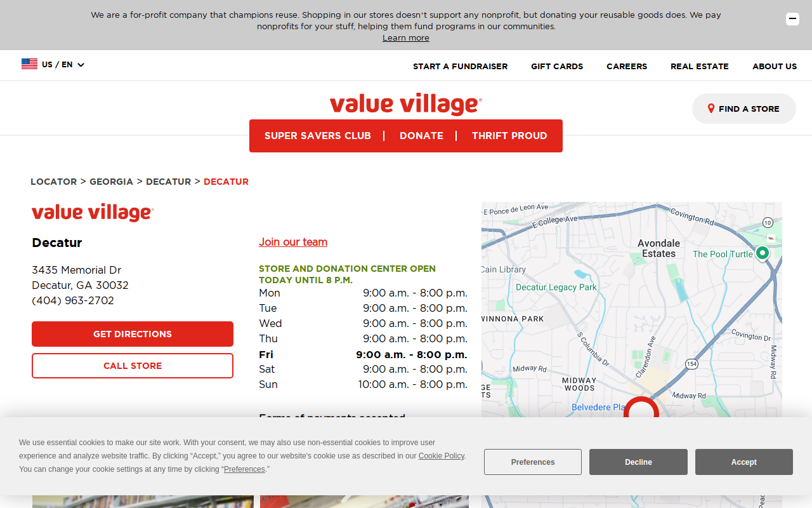Click route 154 shield on map
Viewport: 812px width, 508px height.
coord(691,364)
